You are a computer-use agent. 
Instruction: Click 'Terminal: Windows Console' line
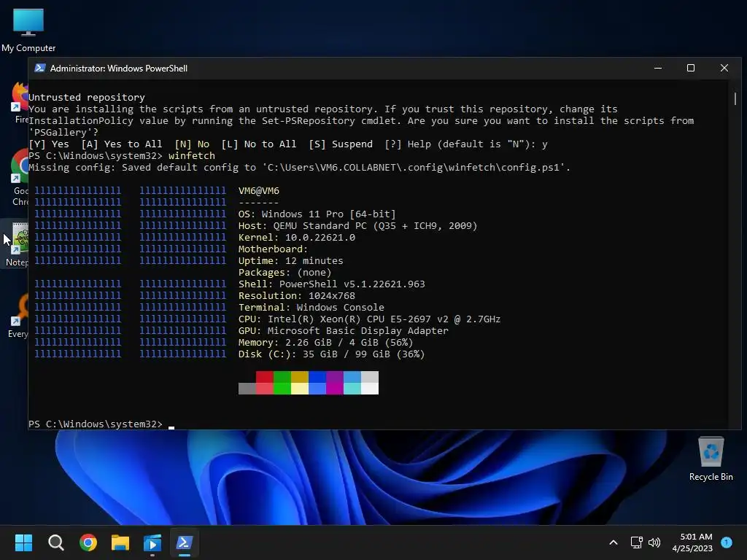(311, 308)
